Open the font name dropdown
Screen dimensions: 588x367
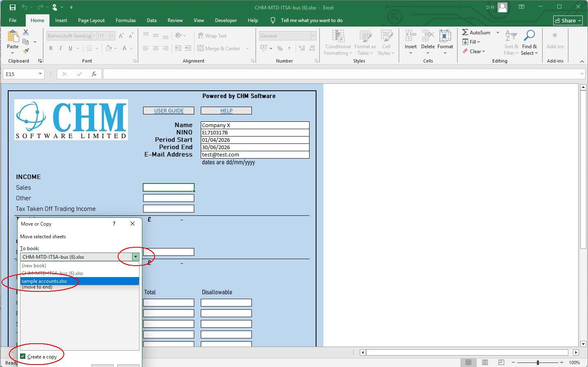point(94,36)
